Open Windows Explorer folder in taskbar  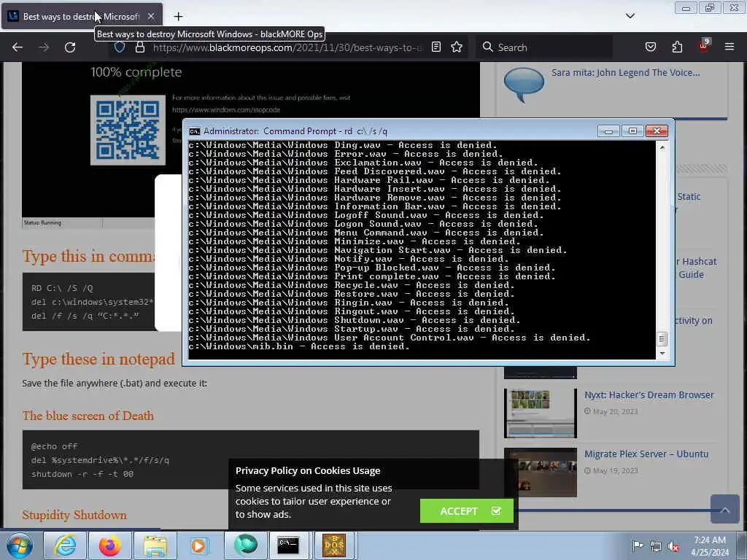[155, 545]
